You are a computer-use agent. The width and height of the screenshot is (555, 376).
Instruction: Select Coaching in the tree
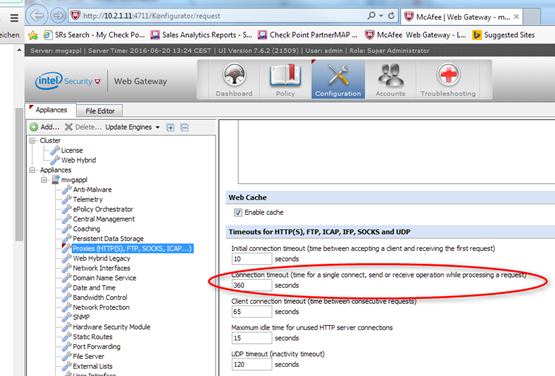pos(86,229)
